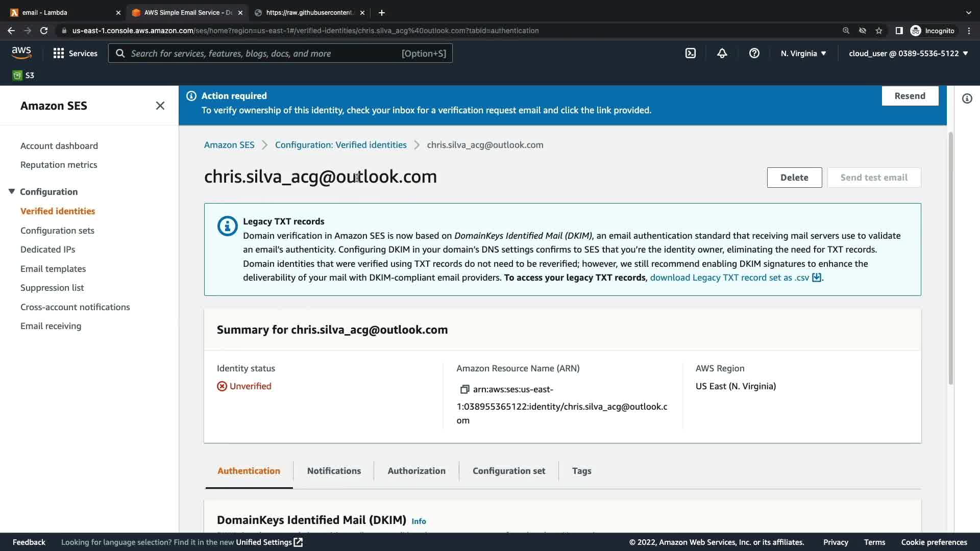Bookmark page with the star icon
The width and height of the screenshot is (980, 551).
click(x=878, y=31)
